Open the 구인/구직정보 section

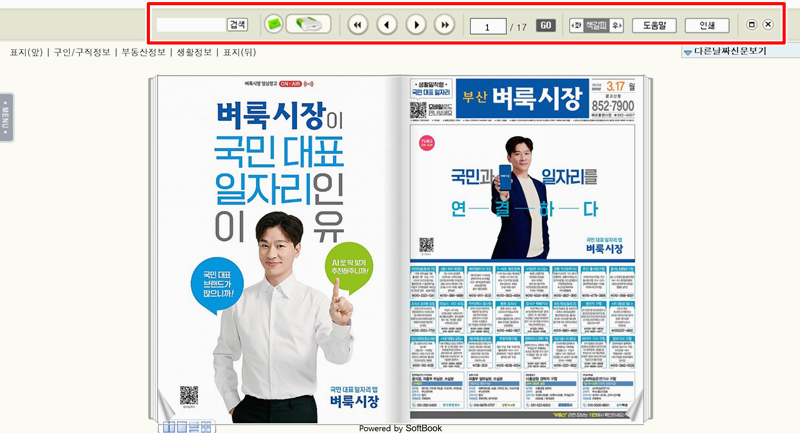[x=82, y=52]
